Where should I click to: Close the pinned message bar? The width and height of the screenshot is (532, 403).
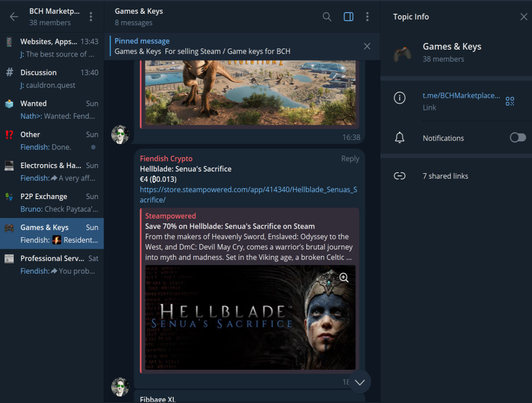367,46
